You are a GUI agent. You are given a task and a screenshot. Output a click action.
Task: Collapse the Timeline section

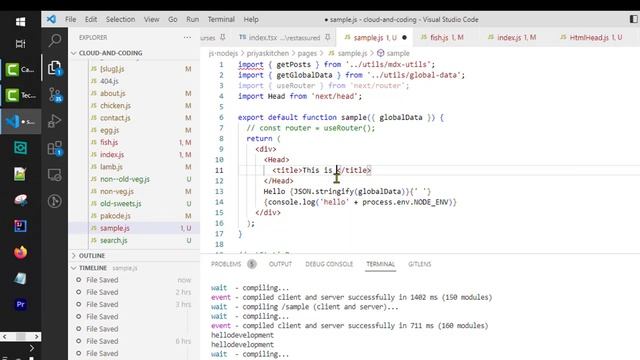click(135, 268)
